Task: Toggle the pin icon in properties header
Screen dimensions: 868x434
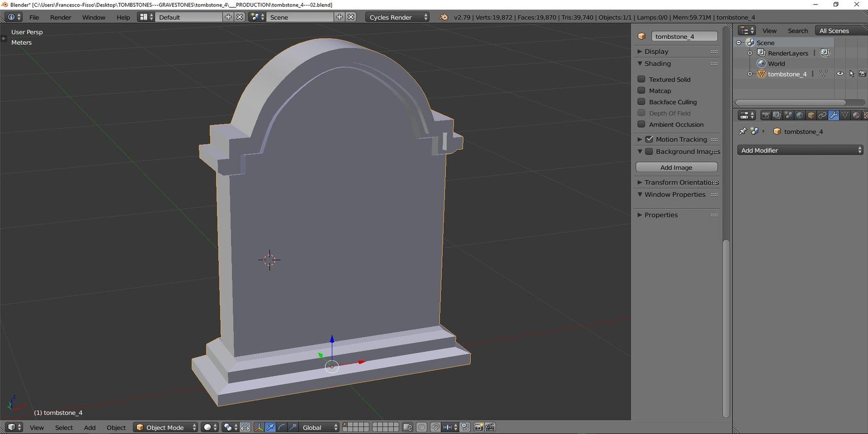Action: pos(742,132)
